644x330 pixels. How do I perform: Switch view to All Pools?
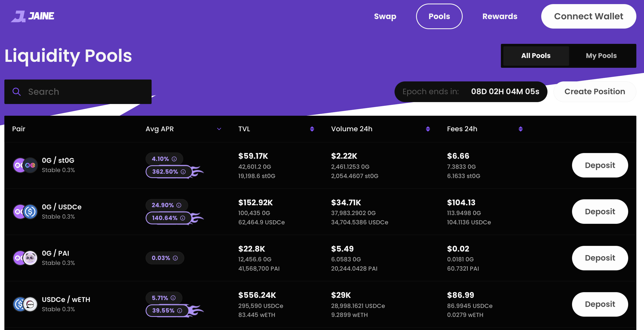click(x=536, y=56)
